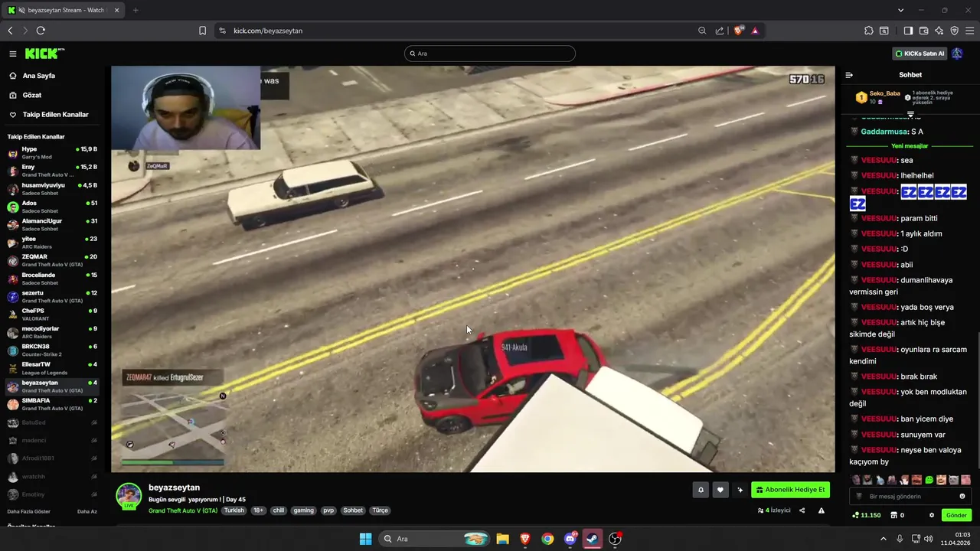Image resolution: width=980 pixels, height=551 pixels.
Task: Open the zoom-out magnifier in the address bar
Action: click(x=702, y=31)
